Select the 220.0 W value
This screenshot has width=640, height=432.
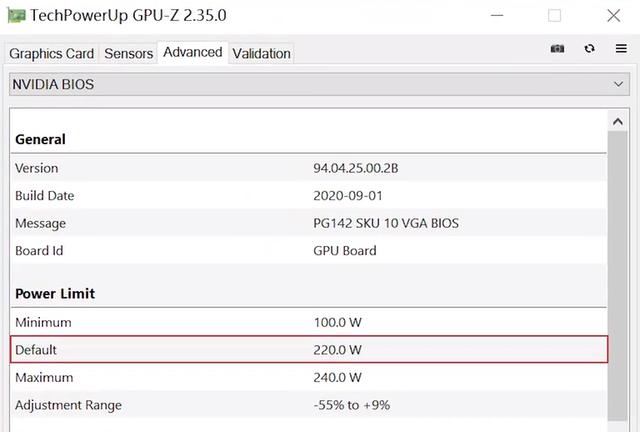pos(338,350)
